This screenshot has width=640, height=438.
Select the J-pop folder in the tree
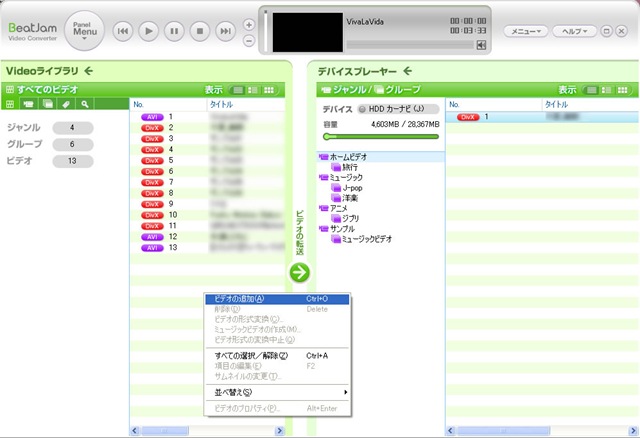tap(352, 187)
